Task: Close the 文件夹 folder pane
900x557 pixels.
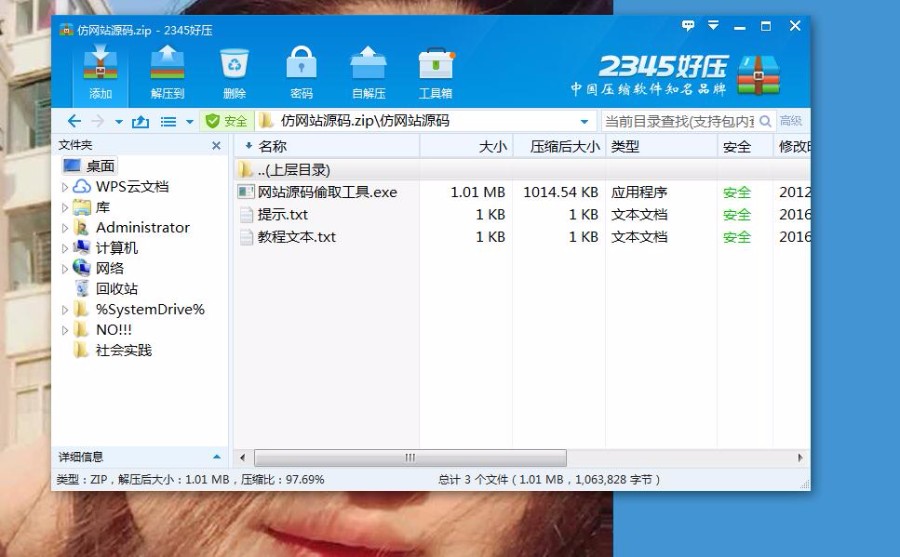Action: coord(216,146)
